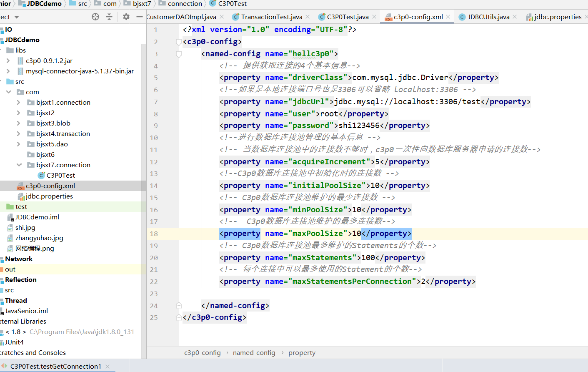Expand the bjsxt5.dao package

coord(18,144)
